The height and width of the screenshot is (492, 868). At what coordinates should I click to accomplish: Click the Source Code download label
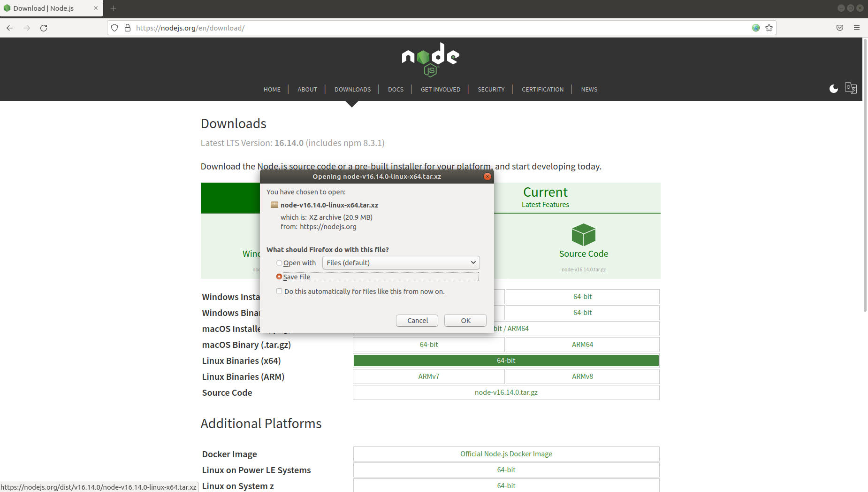tap(583, 254)
